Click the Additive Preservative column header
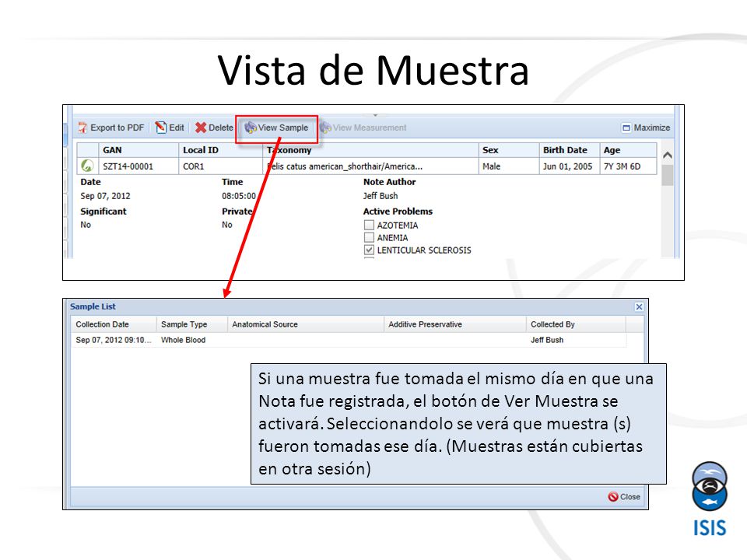This screenshot has height=560, width=747. (454, 324)
